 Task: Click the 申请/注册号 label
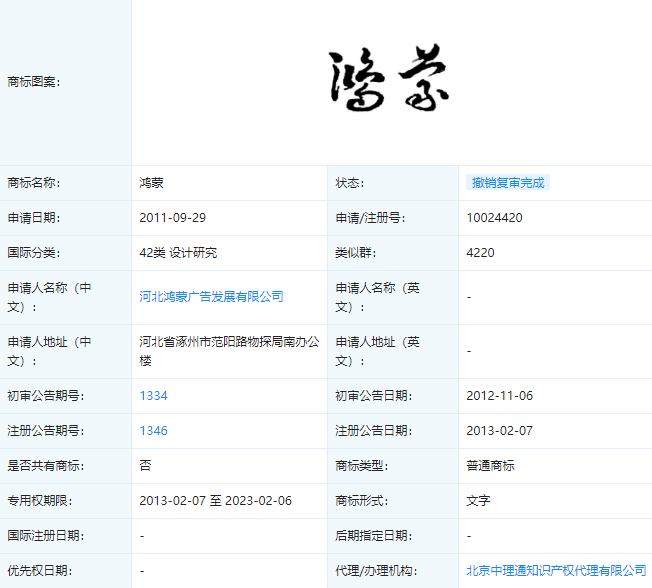coord(370,217)
